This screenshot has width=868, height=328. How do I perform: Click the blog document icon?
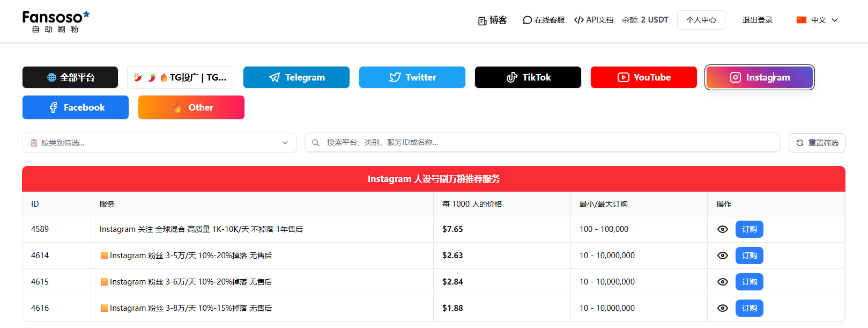coord(482,21)
